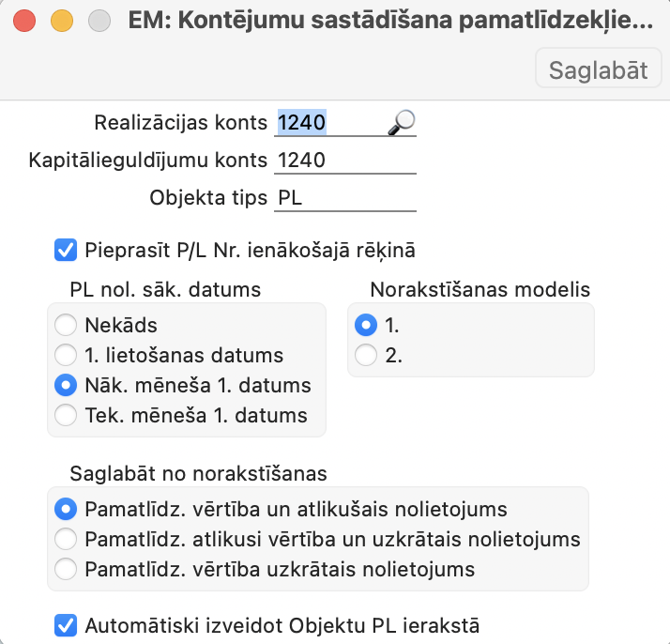Select the Nekāds radio option

[x=66, y=326]
